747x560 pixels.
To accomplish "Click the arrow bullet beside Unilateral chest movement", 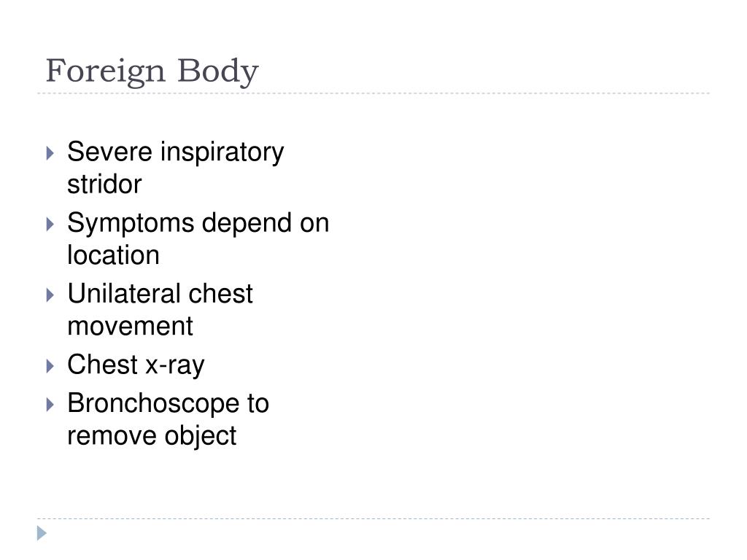I will click(50, 295).
